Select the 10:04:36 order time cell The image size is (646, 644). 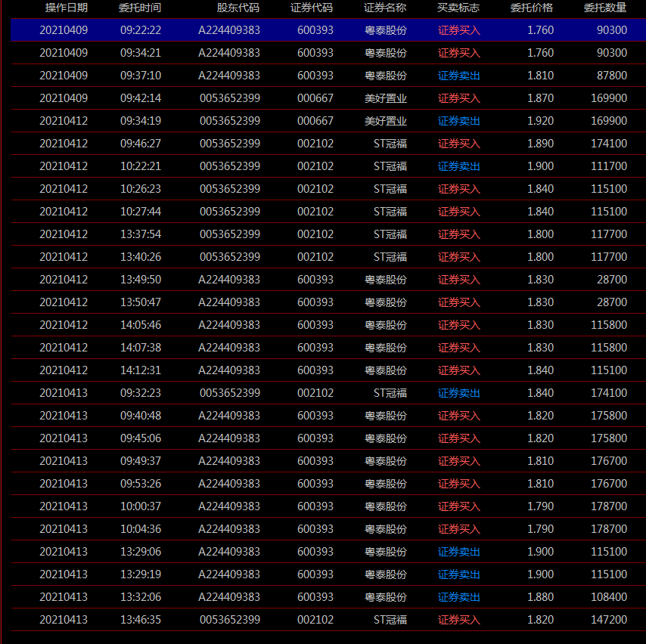141,528
